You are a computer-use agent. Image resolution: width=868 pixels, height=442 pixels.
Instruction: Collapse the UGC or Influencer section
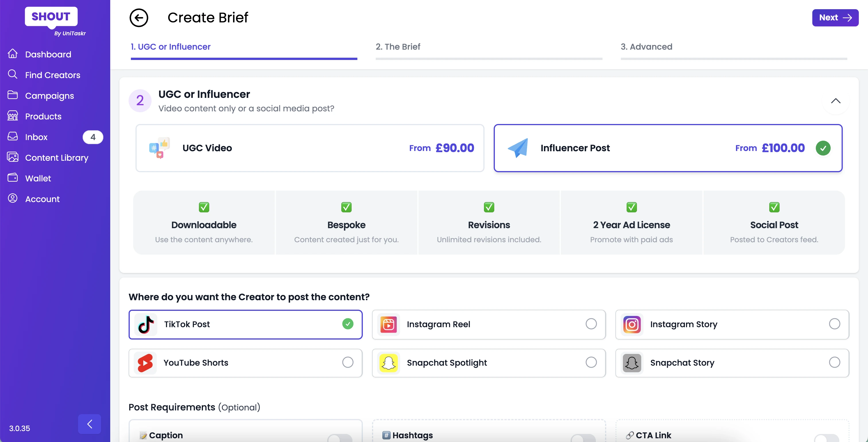(835, 101)
